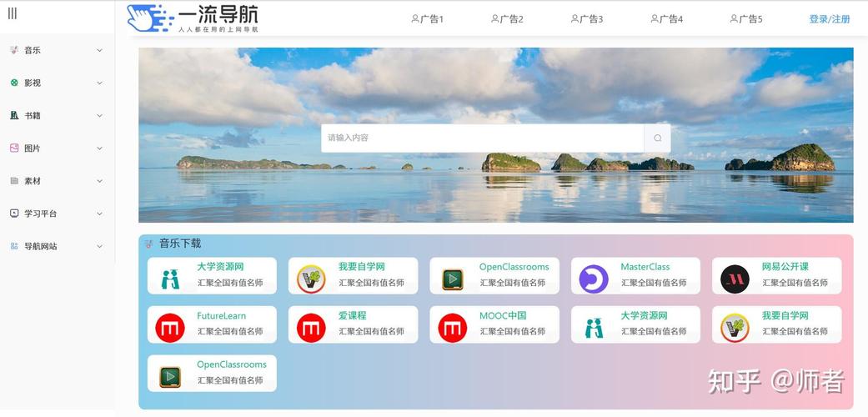Click second-row 大学资源网 card icon
The height and width of the screenshot is (417, 868).
tap(594, 328)
